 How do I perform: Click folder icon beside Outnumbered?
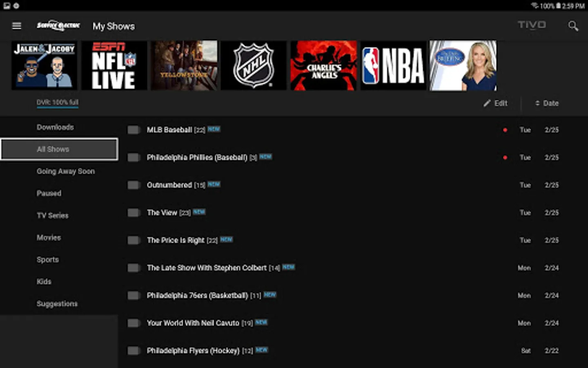tap(134, 185)
